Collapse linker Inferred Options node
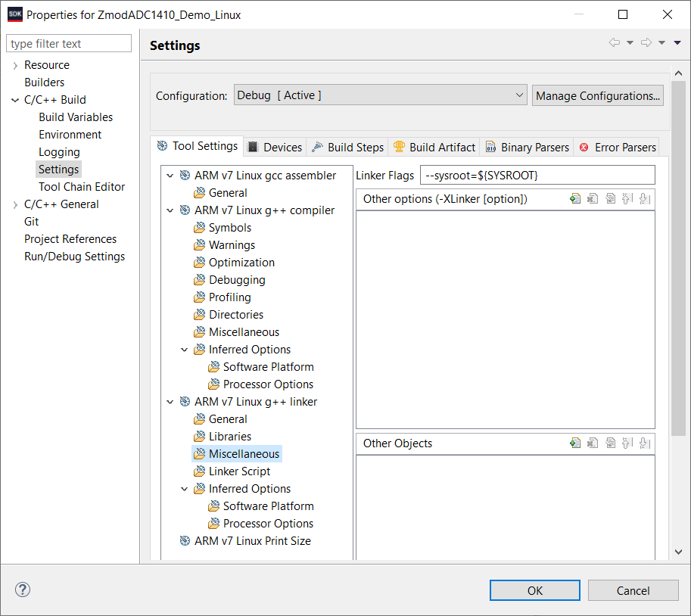This screenshot has height=616, width=691. (185, 489)
